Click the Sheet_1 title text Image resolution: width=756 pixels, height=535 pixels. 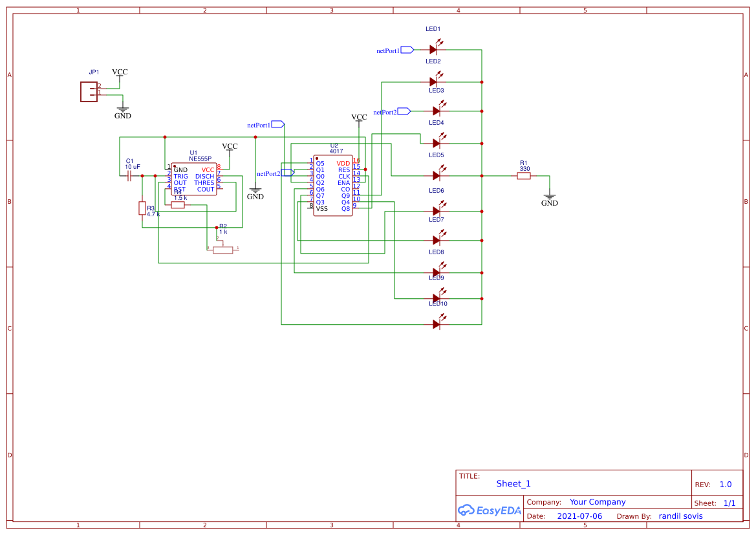pos(513,483)
